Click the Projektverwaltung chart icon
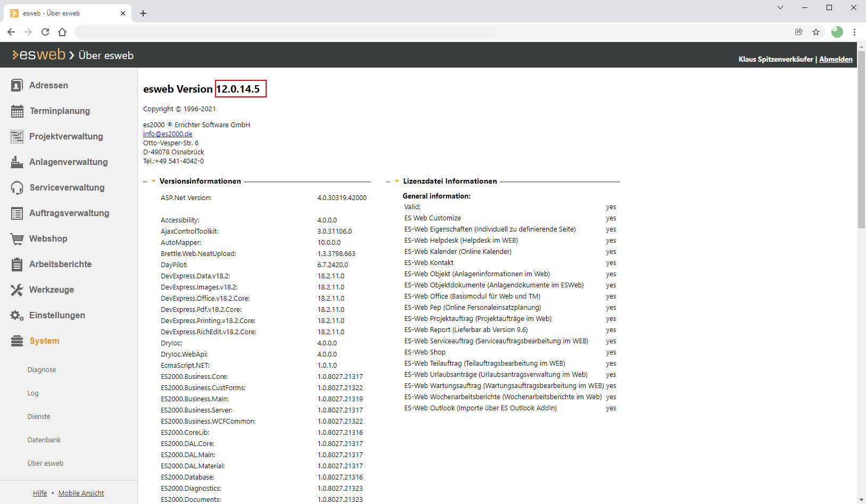866x504 pixels. tap(17, 136)
